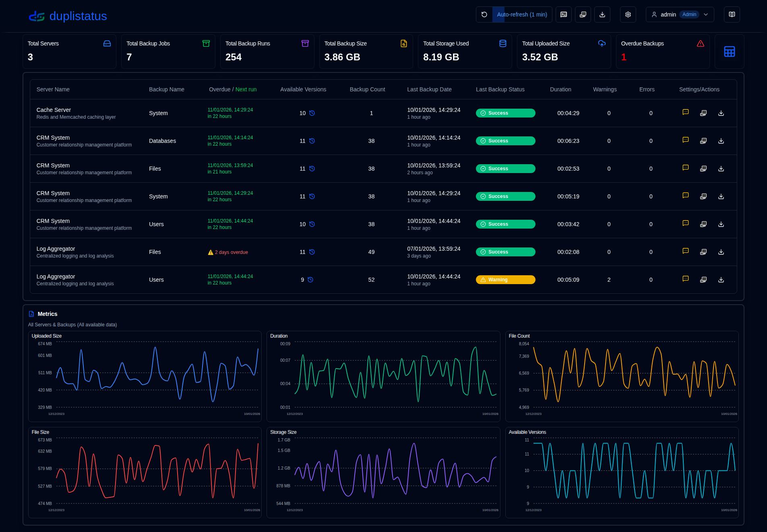Open the documentation book icon in the header
Viewport: 767px width, 532px height.
[x=732, y=14]
